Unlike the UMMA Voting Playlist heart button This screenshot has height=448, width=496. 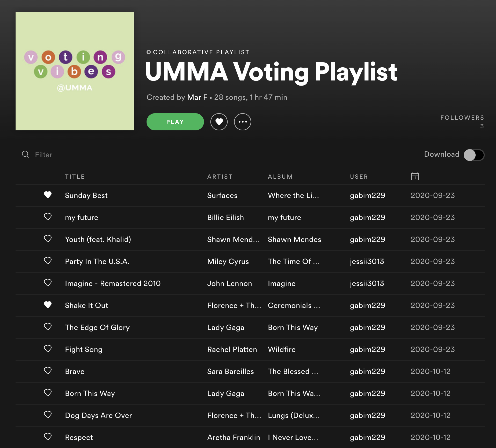click(x=219, y=122)
